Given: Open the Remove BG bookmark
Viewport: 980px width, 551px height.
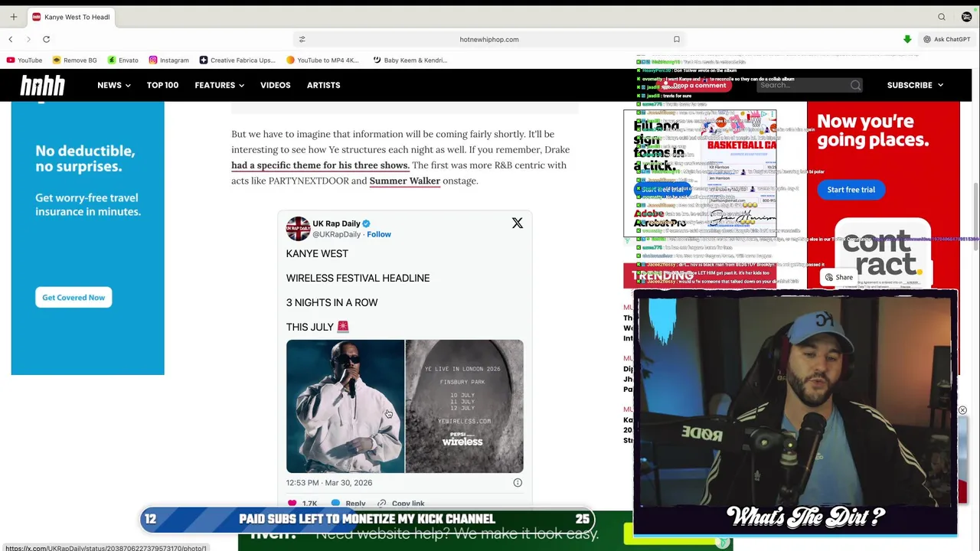Looking at the screenshot, I should 74,60.
